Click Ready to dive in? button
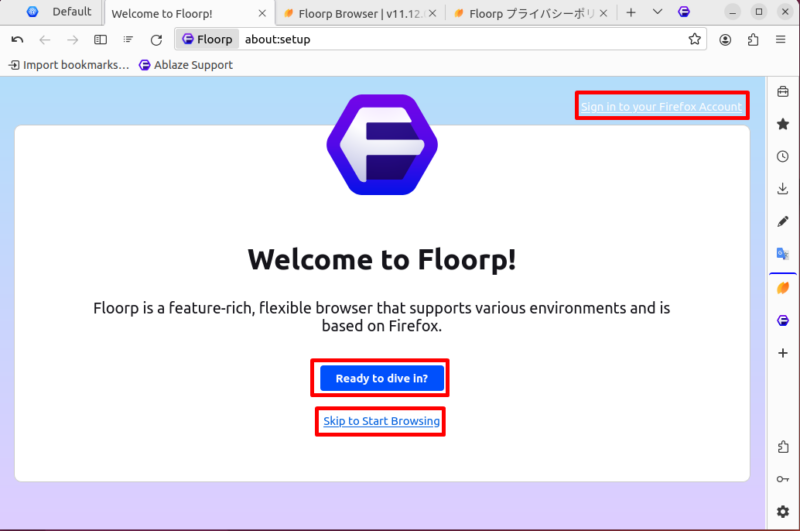 pyautogui.click(x=382, y=378)
